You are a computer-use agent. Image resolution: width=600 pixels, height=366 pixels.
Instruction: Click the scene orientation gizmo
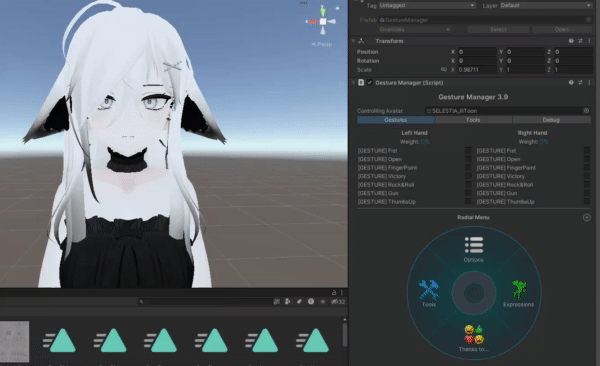click(x=323, y=21)
